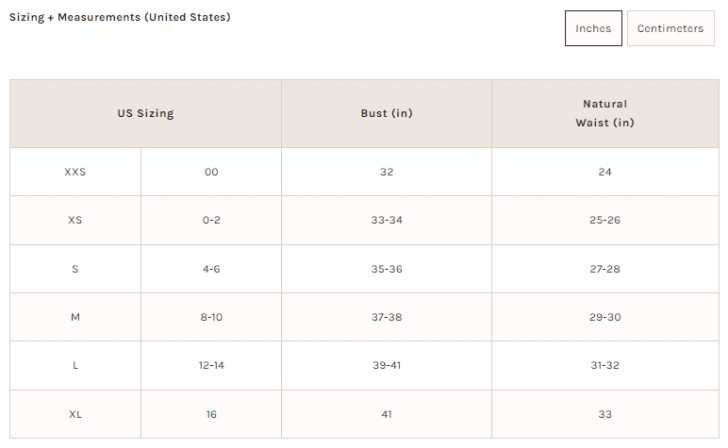Viewport: 728px width, 448px height.
Task: Switch measurements to Inches
Action: [x=593, y=28]
